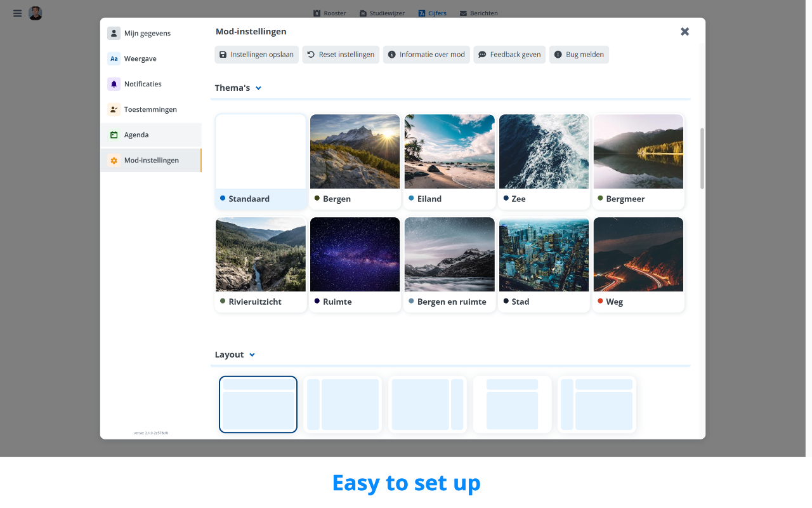Select layout with top header bar

258,404
